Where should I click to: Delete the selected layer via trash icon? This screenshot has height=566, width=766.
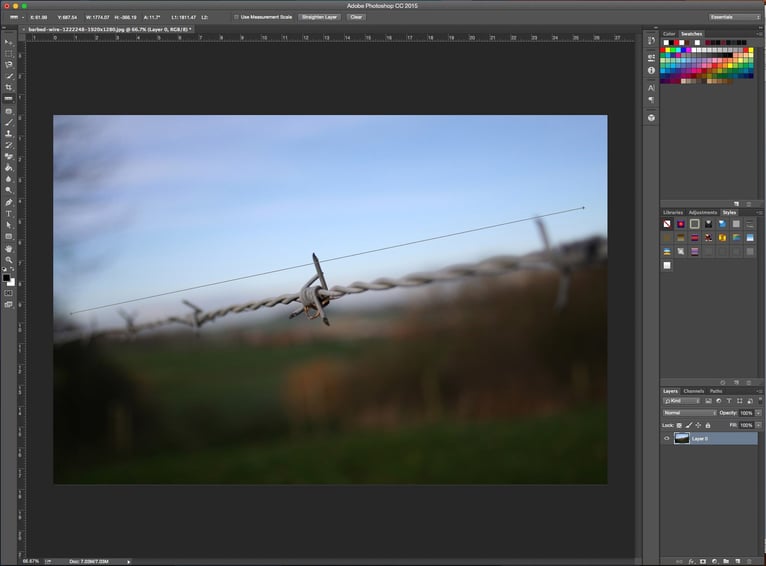[749, 562]
